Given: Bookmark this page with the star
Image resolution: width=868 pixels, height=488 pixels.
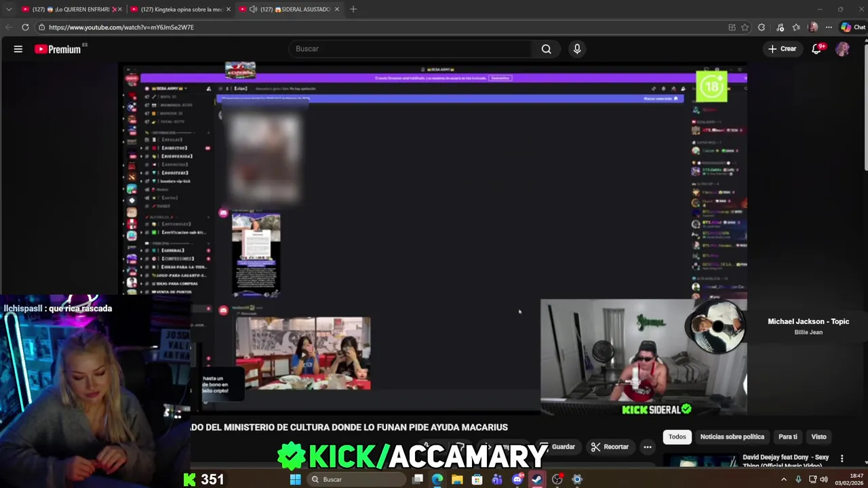Looking at the screenshot, I should 745,27.
